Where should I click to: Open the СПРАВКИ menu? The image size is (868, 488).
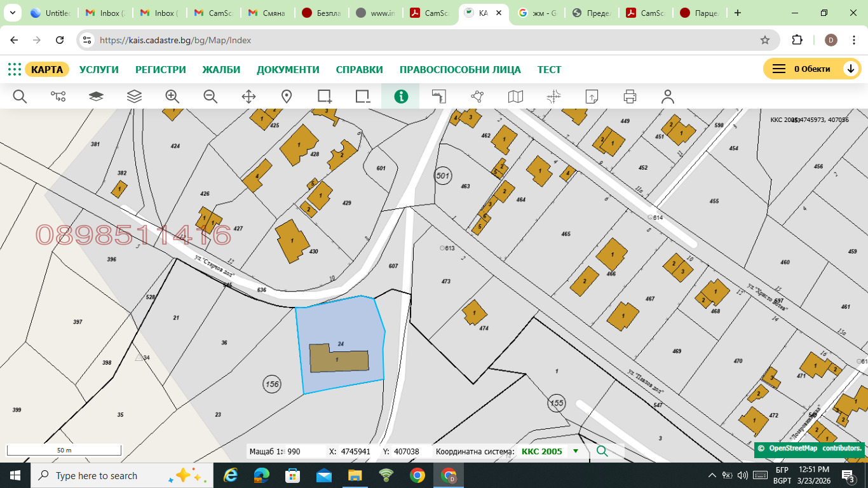(359, 70)
